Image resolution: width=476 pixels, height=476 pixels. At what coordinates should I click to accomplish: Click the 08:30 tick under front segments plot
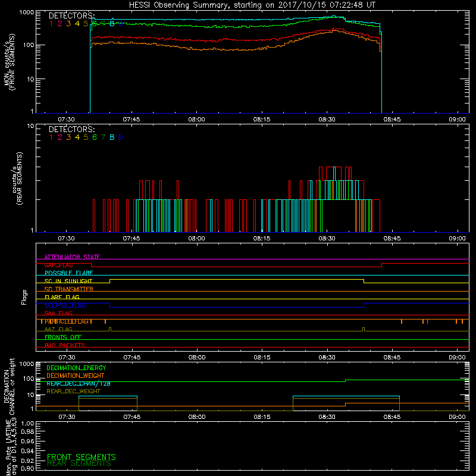[x=327, y=120]
